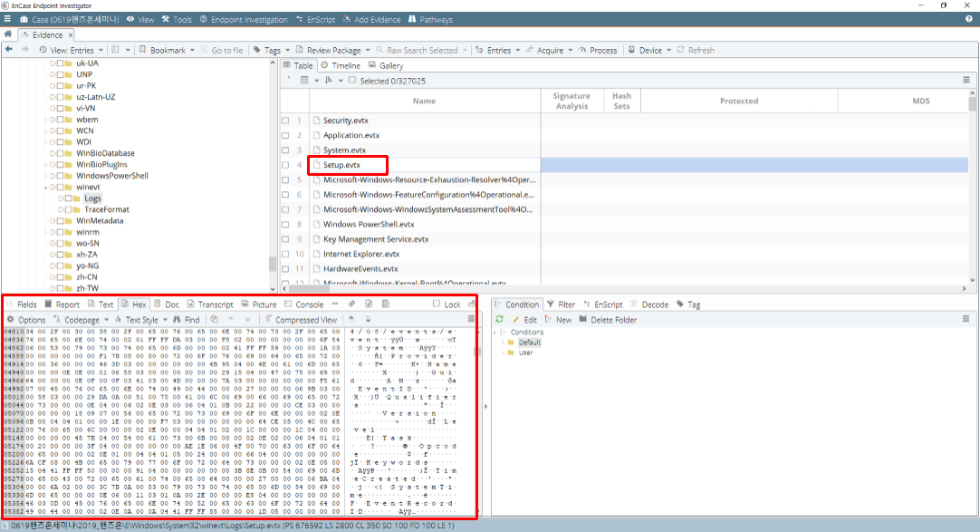The height and width of the screenshot is (532, 980).
Task: Open the Bookmark dropdown arrow
Action: point(192,50)
